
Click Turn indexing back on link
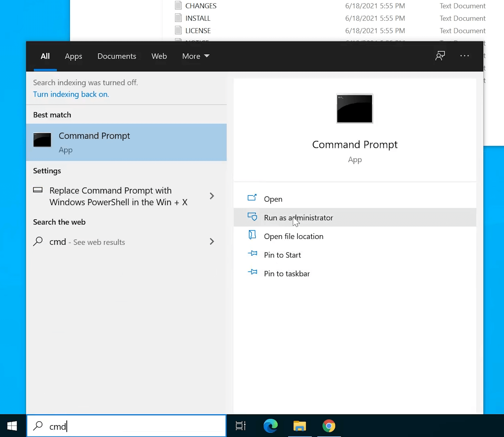coord(71,94)
